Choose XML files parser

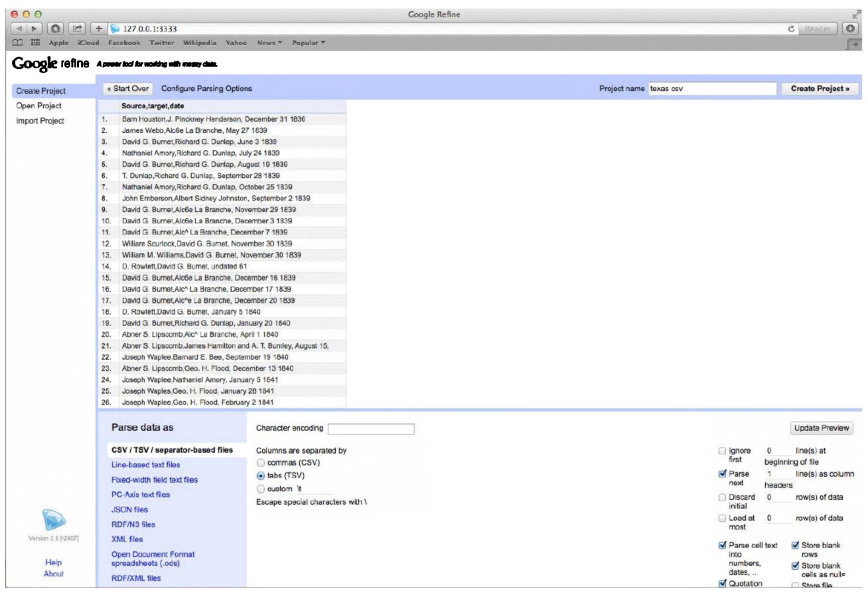pyautogui.click(x=128, y=539)
